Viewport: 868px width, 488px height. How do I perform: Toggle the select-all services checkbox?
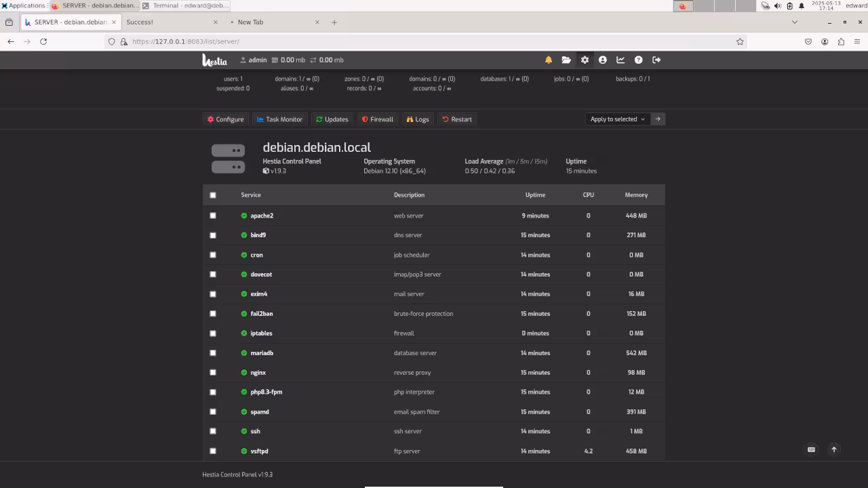tap(213, 195)
